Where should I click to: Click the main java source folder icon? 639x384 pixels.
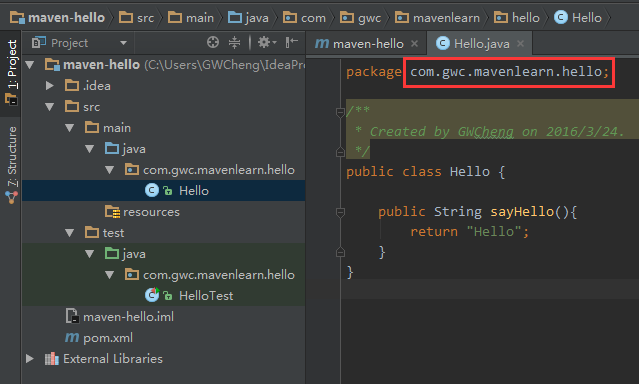click(112, 148)
